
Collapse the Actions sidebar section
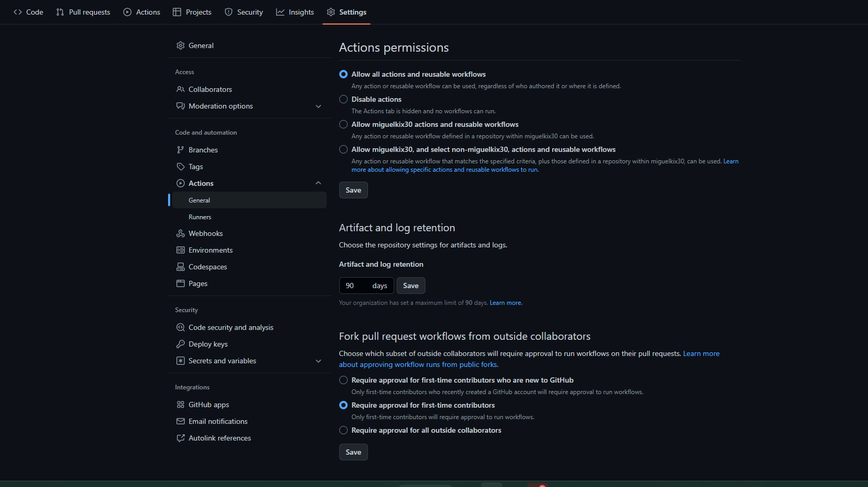[x=318, y=183]
